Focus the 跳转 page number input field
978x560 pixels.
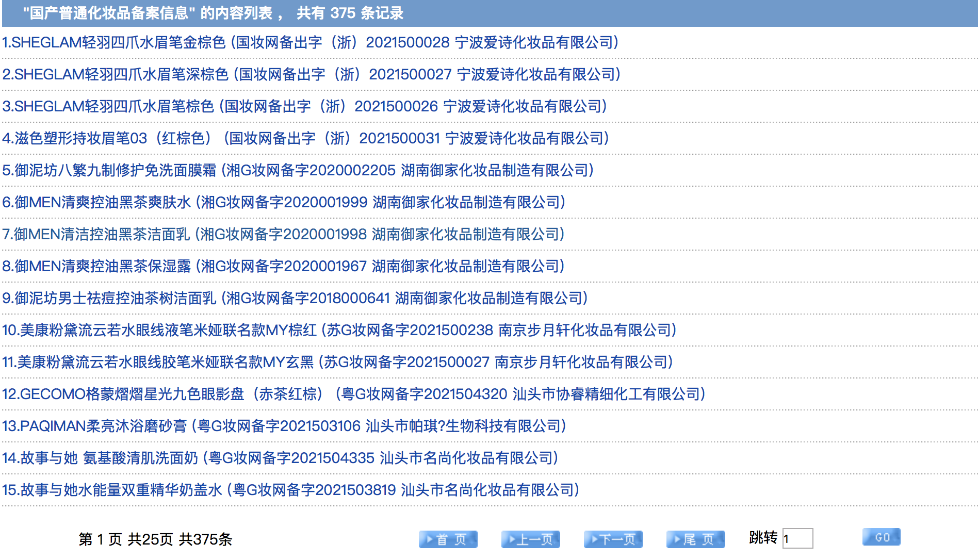798,538
